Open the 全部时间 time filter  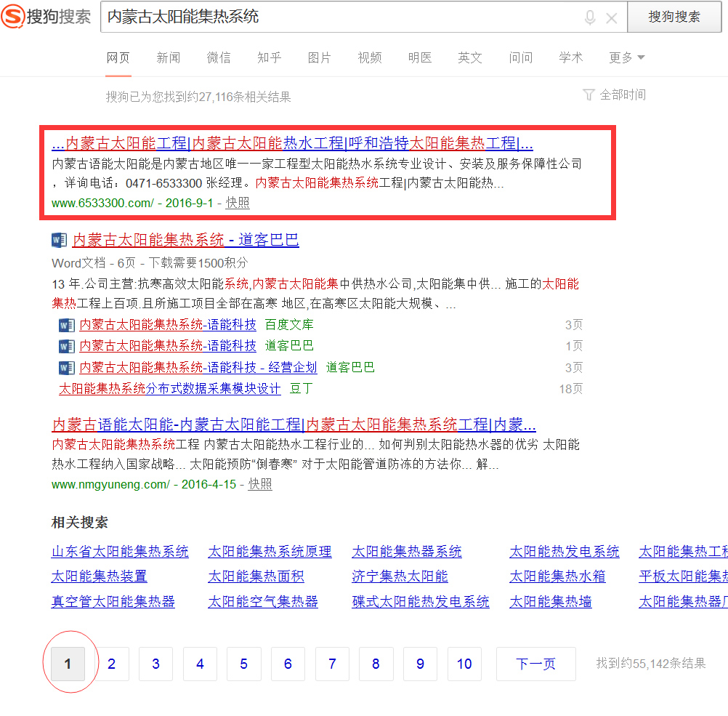[x=622, y=94]
